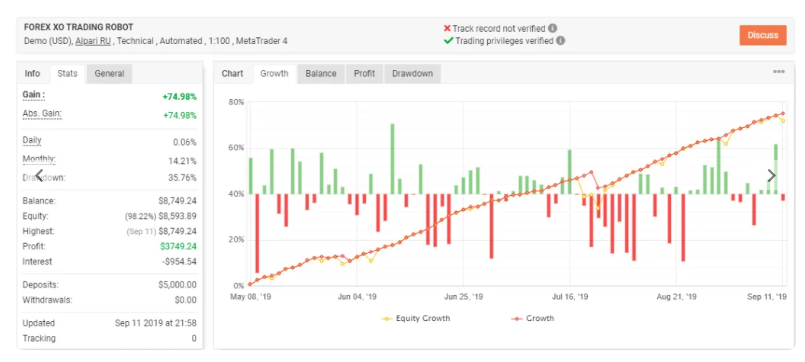This screenshot has width=805, height=362.
Task: Open the Profit chart tab
Action: pos(365,73)
